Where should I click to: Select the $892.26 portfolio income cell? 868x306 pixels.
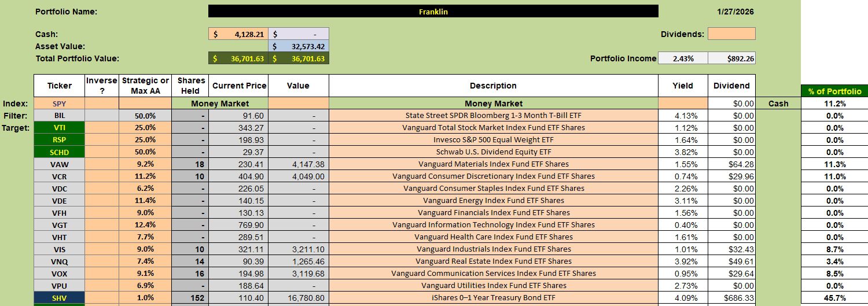click(731, 58)
